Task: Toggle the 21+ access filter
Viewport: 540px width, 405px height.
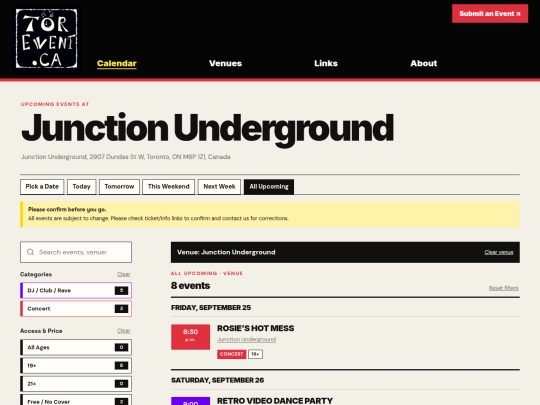Action: pos(76,384)
